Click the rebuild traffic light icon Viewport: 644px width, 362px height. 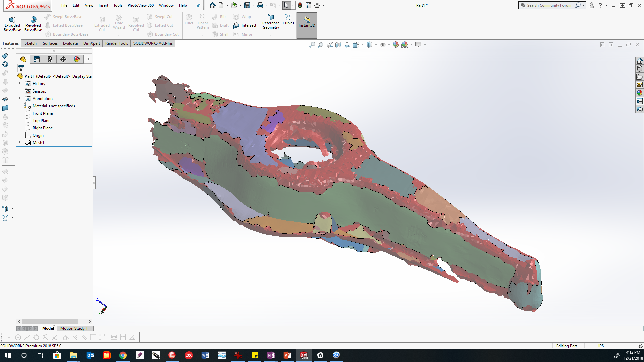300,5
